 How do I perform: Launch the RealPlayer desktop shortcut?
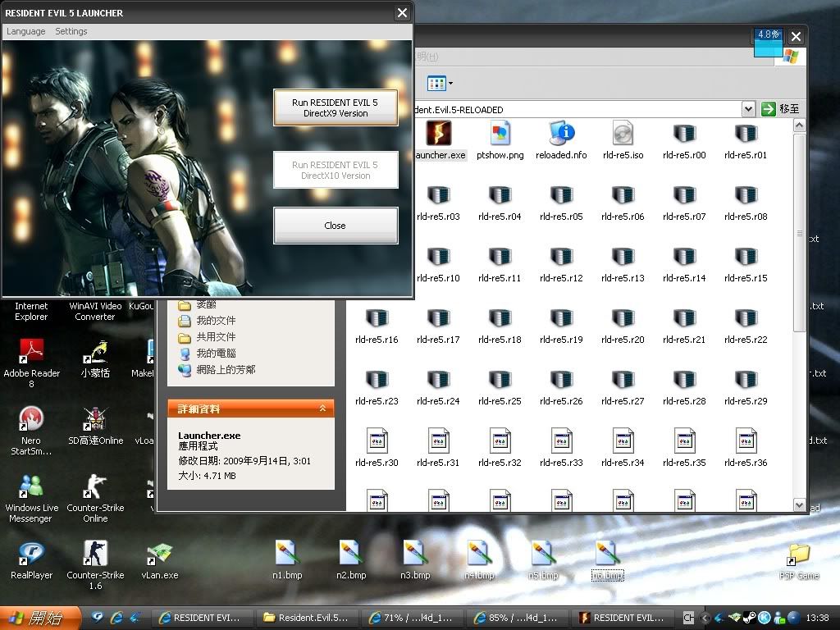[x=31, y=554]
